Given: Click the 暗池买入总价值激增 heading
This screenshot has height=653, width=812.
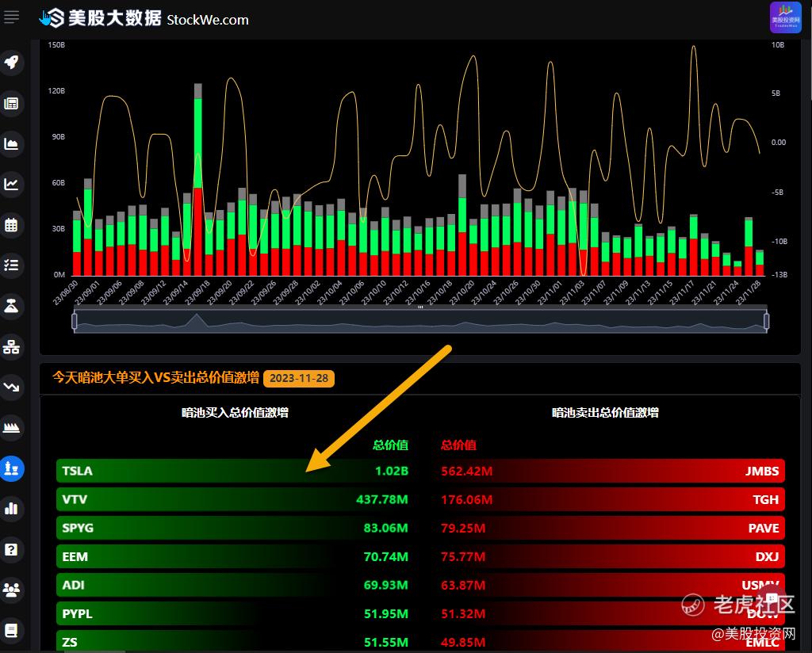Looking at the screenshot, I should (235, 412).
